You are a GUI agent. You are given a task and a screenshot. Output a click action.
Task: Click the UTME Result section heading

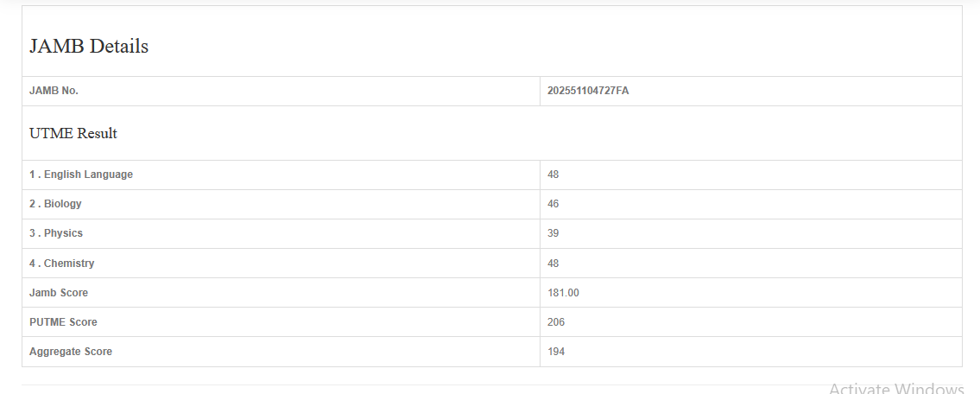[73, 133]
